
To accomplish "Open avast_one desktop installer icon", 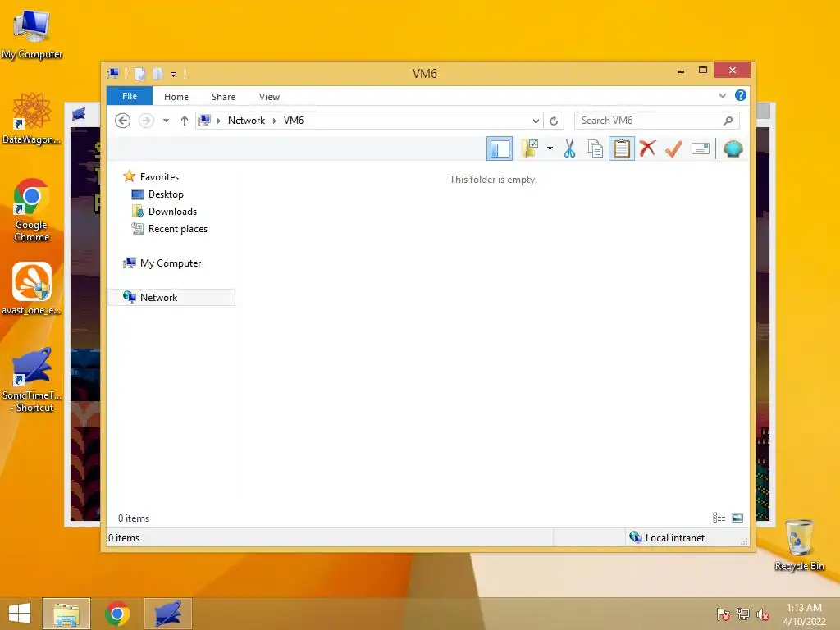I will [x=32, y=290].
